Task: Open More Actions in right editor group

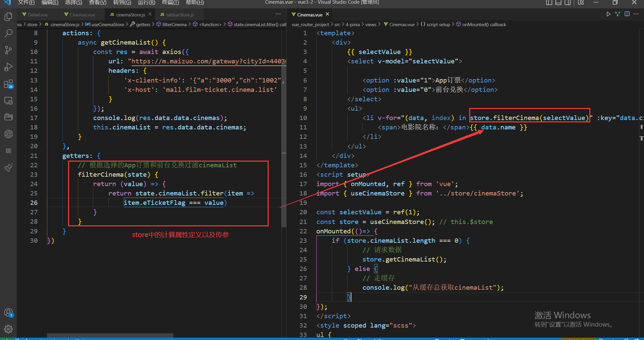Action: [636, 14]
